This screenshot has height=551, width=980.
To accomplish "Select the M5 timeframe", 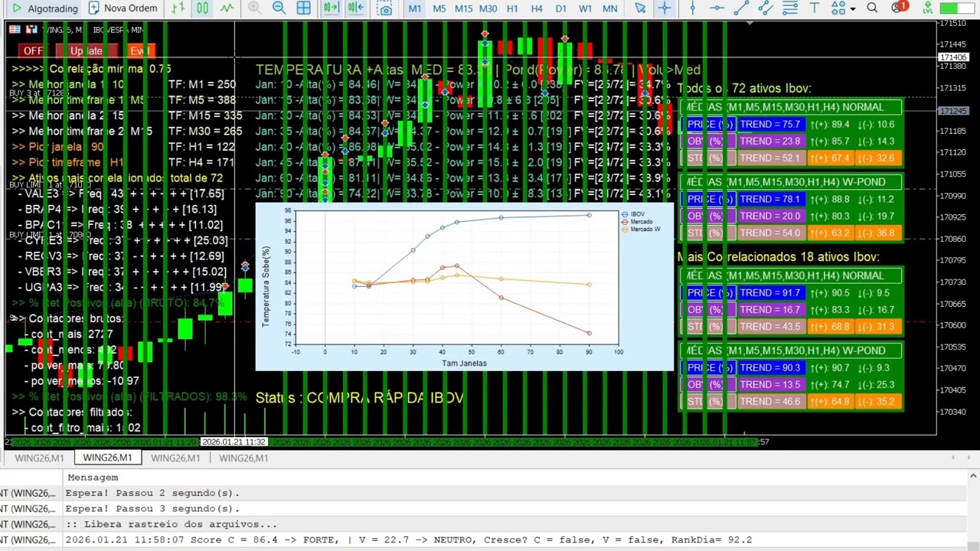I will (x=439, y=8).
